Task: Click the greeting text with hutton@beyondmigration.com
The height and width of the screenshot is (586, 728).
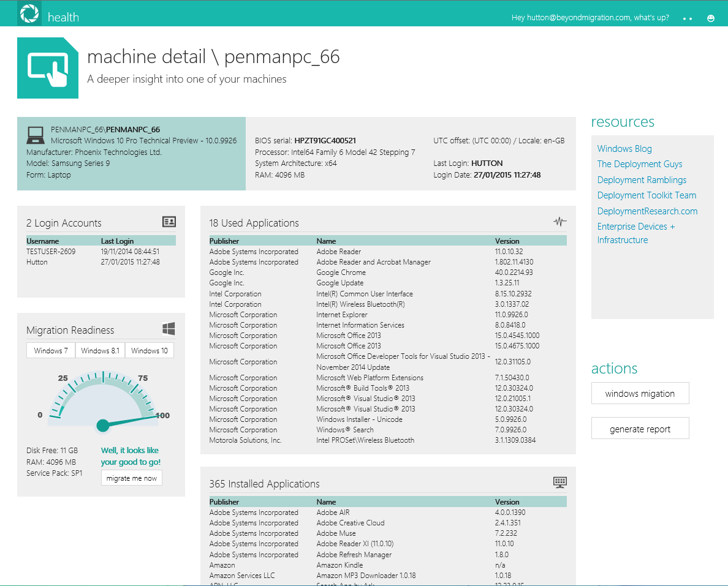Action: pyautogui.click(x=590, y=18)
